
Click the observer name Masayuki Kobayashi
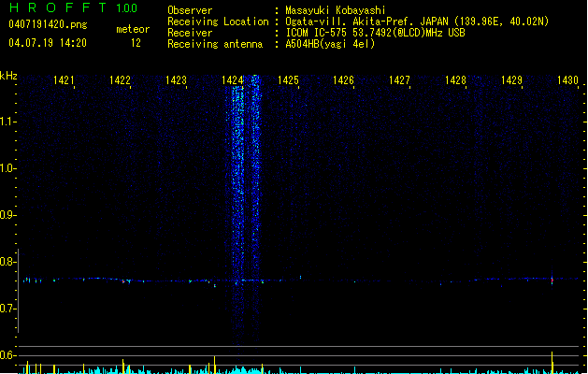point(336,10)
